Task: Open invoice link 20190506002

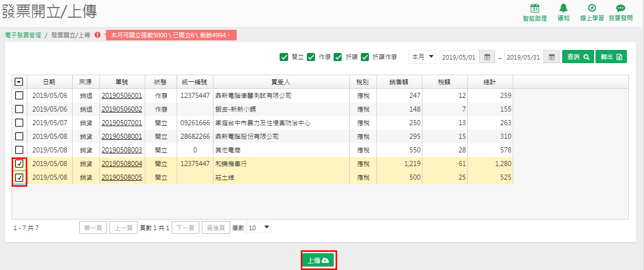Action: point(122,109)
